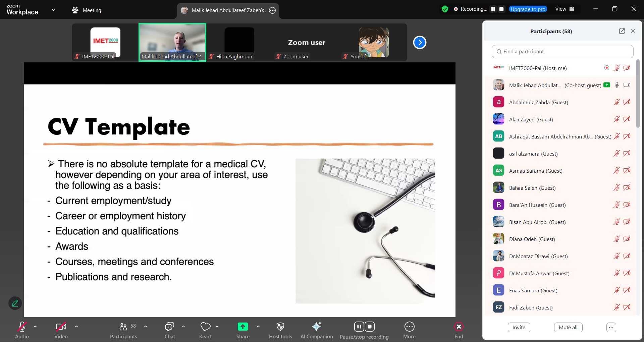Show next video thumbnails with arrow
This screenshot has width=644, height=342.
tap(420, 43)
